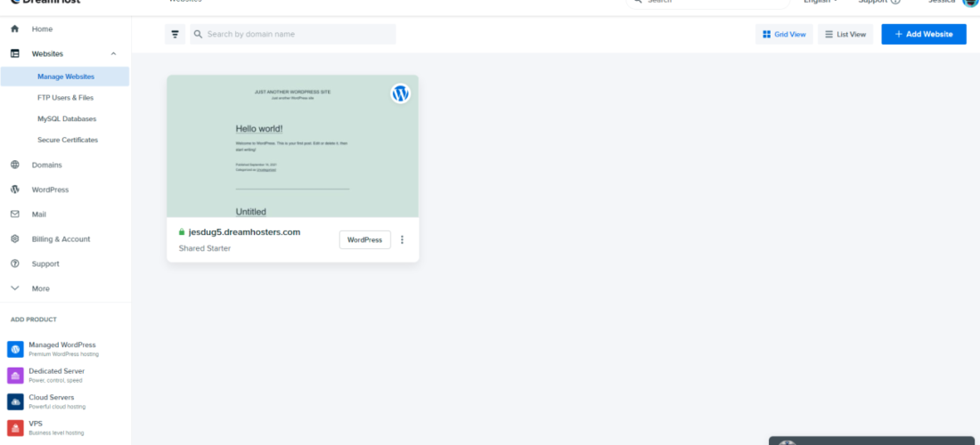The width and height of the screenshot is (980, 445).
Task: Open the filter icon button
Action: pos(175,35)
